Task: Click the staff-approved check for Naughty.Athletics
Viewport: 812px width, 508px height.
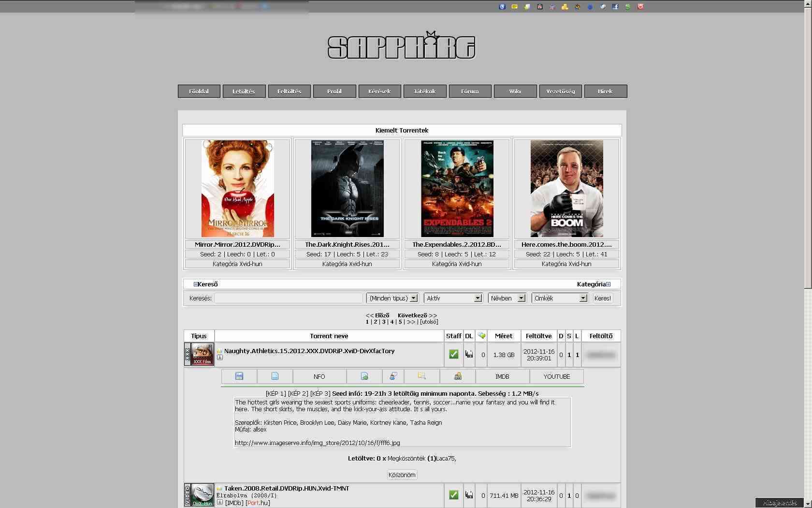Action: click(x=453, y=354)
